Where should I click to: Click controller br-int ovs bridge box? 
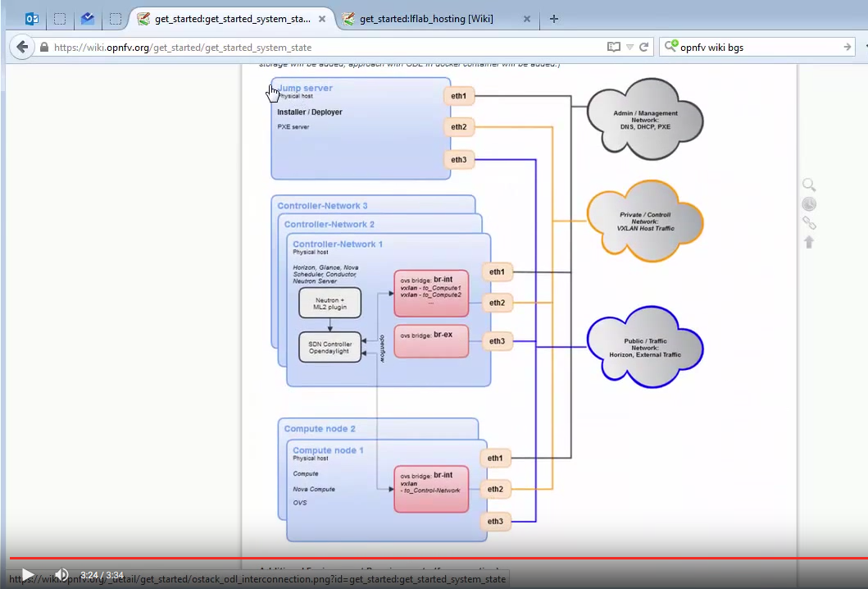click(431, 293)
